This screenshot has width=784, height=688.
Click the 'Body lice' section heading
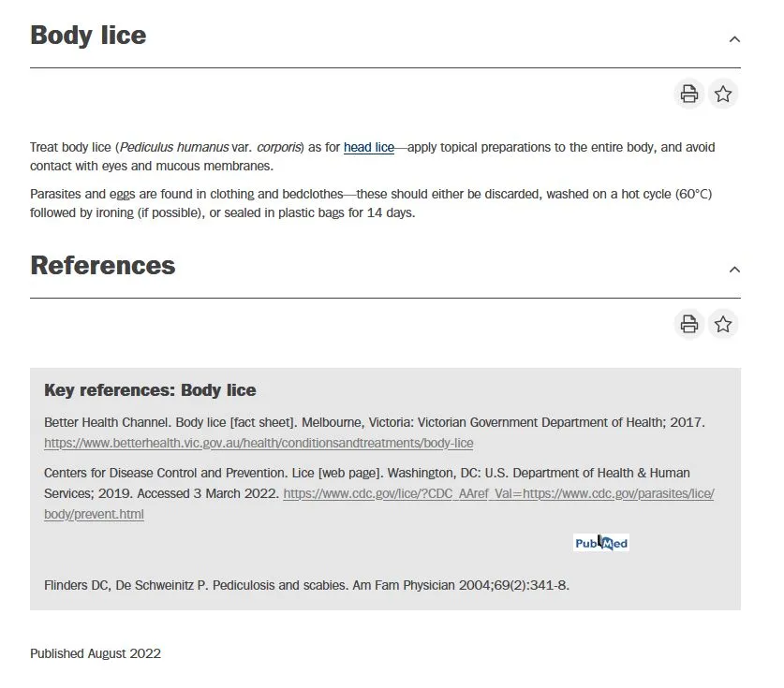coord(88,36)
